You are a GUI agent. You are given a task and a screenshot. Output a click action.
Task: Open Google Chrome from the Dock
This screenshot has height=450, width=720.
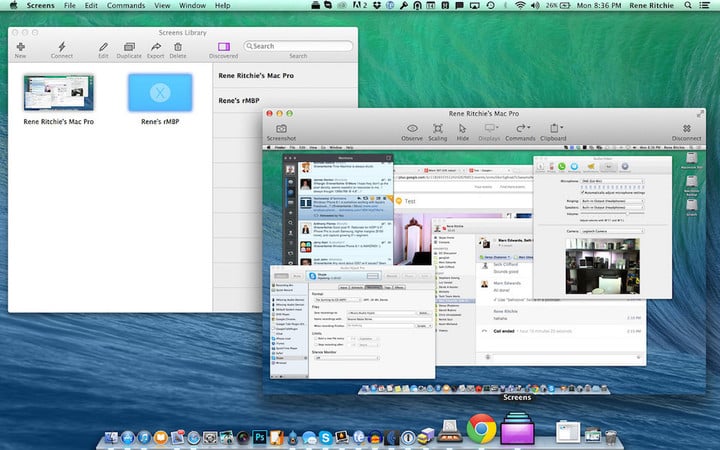coord(482,428)
